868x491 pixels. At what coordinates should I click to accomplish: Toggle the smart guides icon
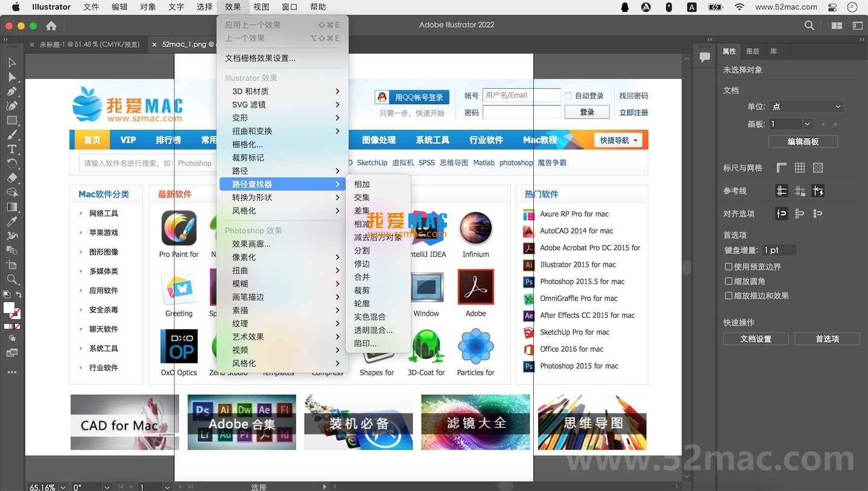pos(818,191)
